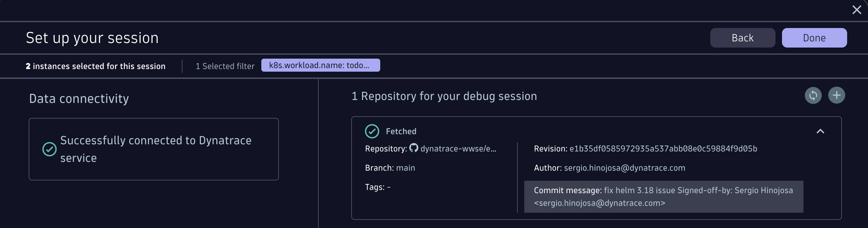Click the Dynatrace connection success checkmark
The width and height of the screenshot is (868, 228).
tap(50, 149)
